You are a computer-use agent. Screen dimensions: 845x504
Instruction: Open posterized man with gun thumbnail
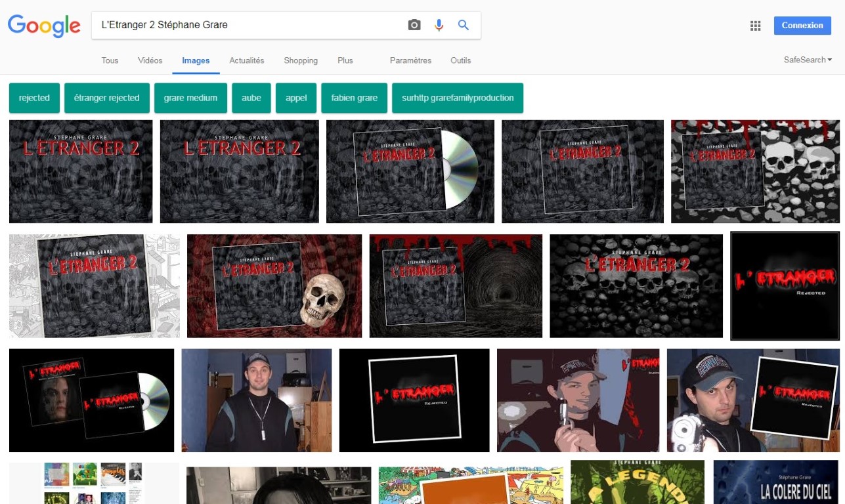[x=578, y=400]
